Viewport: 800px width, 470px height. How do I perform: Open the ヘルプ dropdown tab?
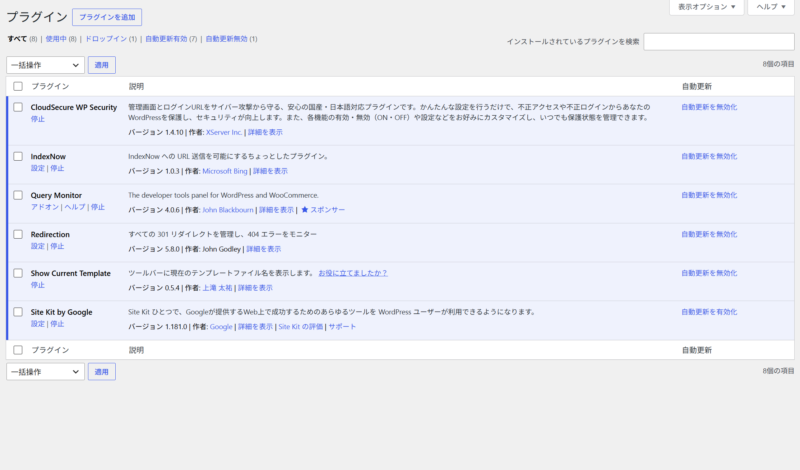[771, 7]
